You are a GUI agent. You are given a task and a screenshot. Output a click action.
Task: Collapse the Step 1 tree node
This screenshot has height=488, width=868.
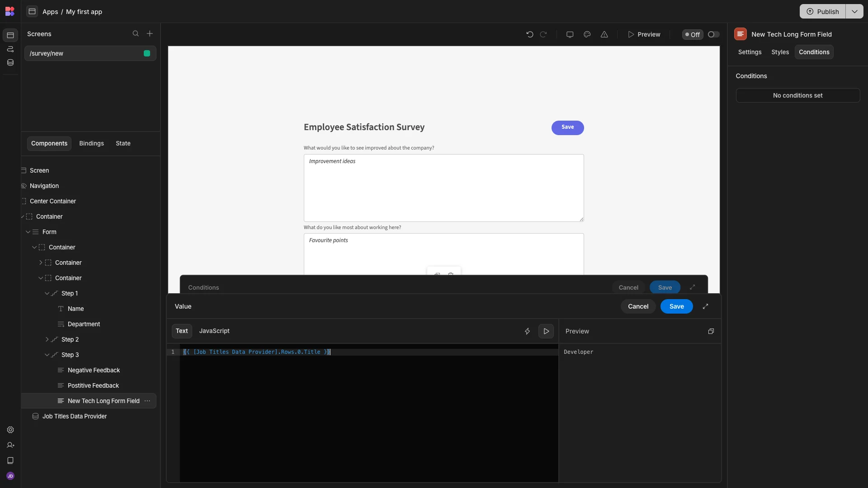click(47, 293)
